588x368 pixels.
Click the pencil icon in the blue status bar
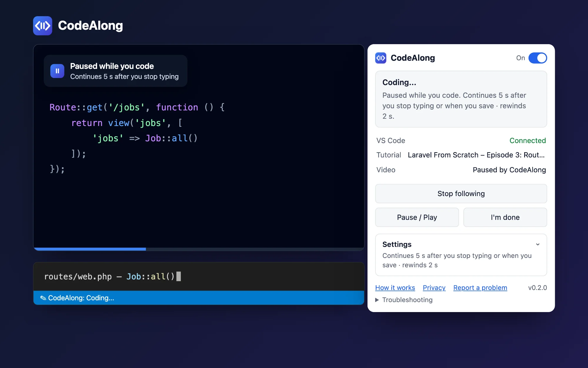tap(43, 298)
